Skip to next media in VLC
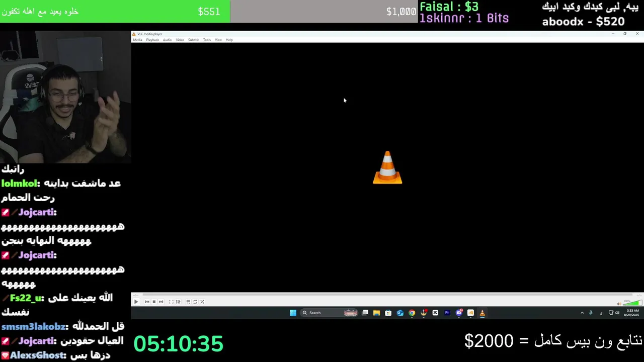Screen dimensions: 644x362 pyautogui.click(x=161, y=302)
